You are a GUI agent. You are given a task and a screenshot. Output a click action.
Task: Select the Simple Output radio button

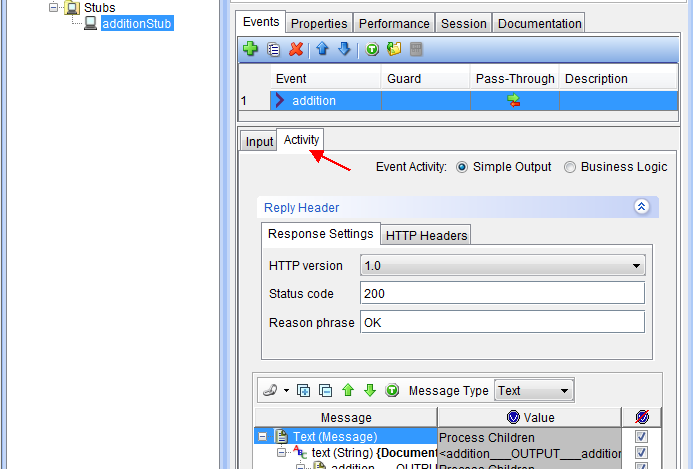click(x=462, y=167)
